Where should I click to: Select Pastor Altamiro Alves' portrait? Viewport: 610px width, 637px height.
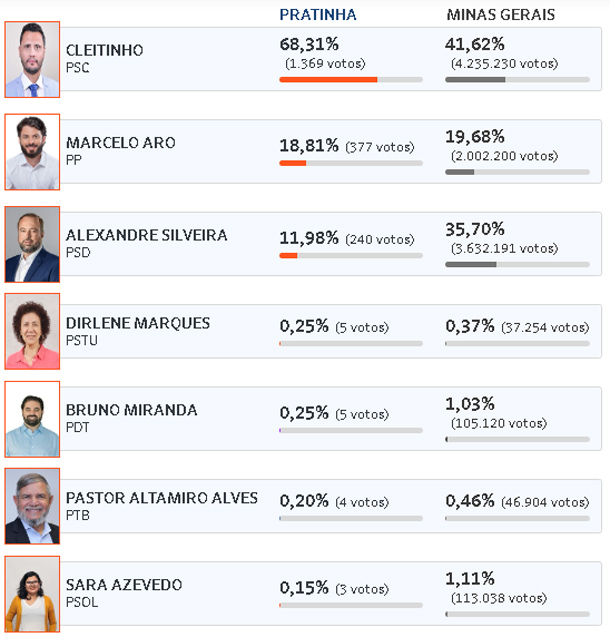coord(32,506)
